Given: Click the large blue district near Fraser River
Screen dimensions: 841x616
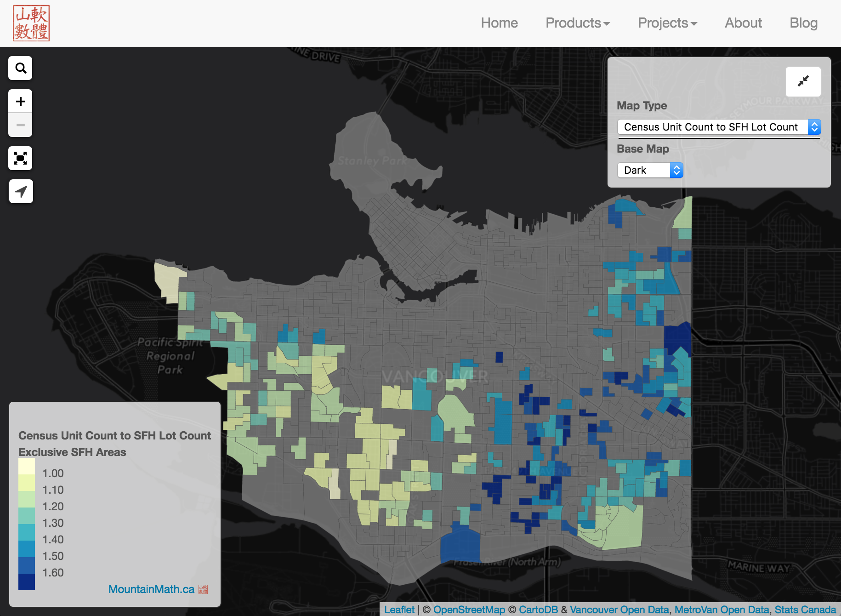Looking at the screenshot, I should [x=460, y=545].
